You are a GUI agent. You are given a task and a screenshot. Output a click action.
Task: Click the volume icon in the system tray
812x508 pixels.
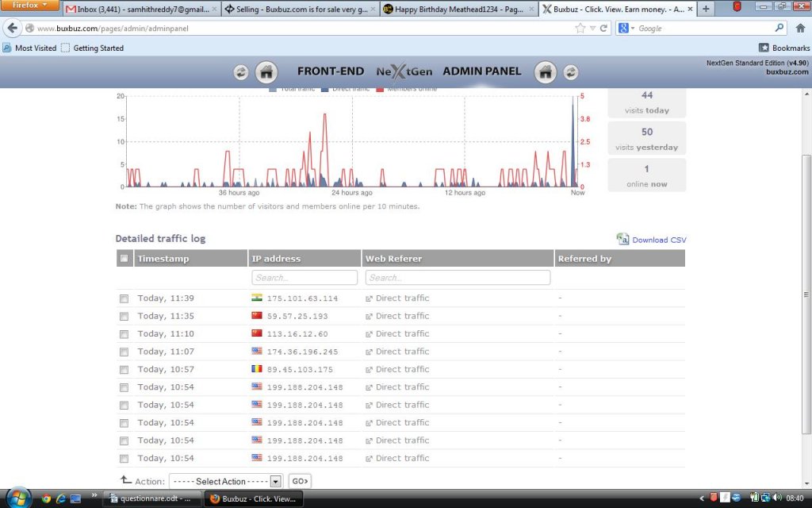777,498
